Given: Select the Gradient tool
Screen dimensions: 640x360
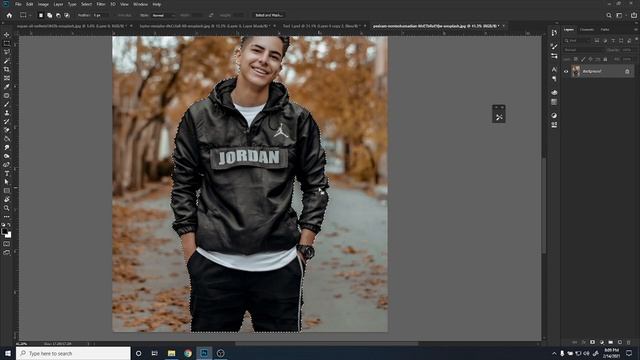Looking at the screenshot, I should pyautogui.click(x=7, y=139).
